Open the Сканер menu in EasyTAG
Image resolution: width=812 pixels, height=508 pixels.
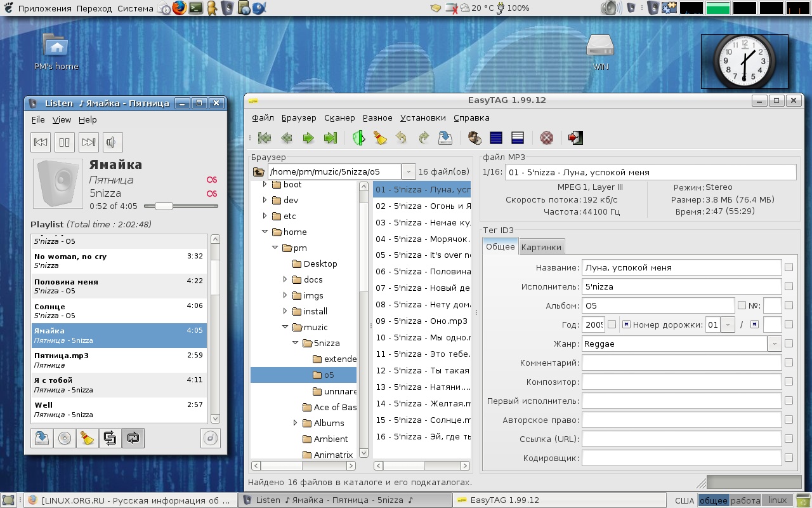(x=339, y=117)
